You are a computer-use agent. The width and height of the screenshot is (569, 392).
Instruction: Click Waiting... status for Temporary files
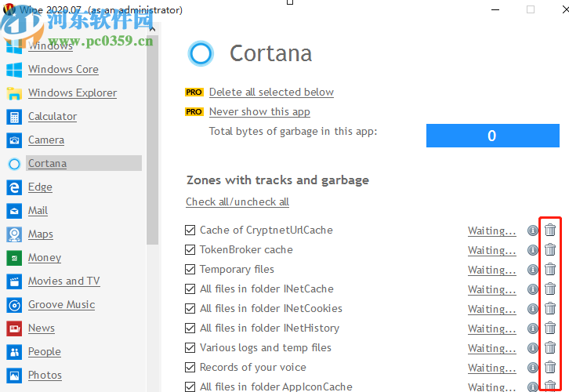tap(492, 270)
